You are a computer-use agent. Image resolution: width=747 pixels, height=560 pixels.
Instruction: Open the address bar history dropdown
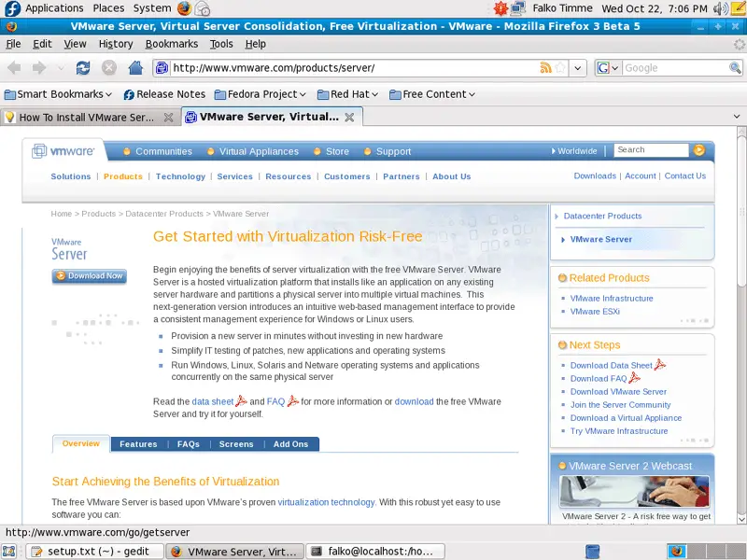[x=577, y=67]
